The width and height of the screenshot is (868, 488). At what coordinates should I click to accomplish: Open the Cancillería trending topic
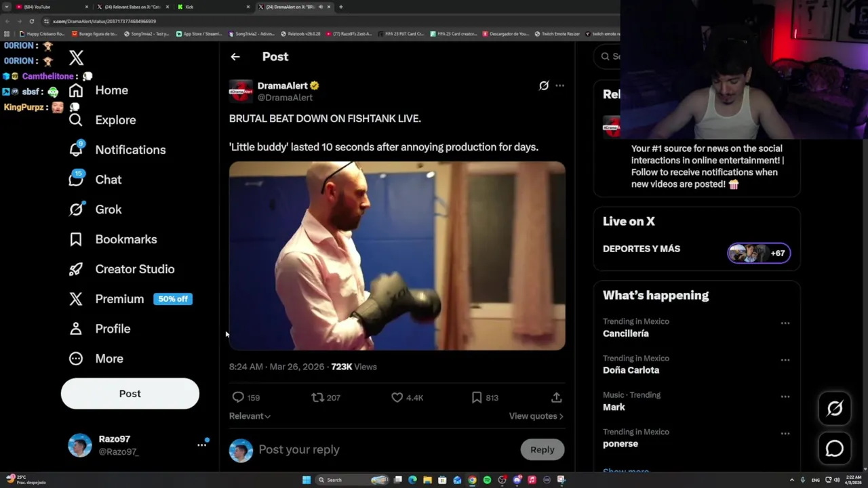tap(626, 333)
